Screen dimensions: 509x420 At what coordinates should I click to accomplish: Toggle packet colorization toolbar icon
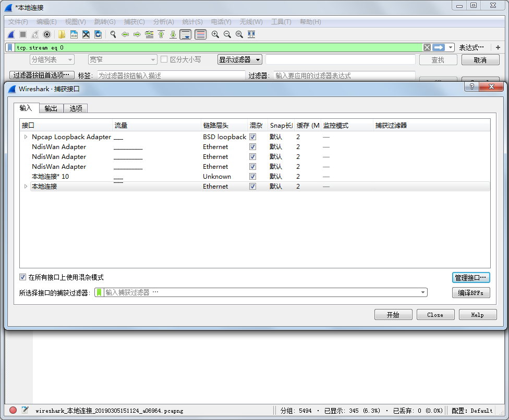pos(201,34)
